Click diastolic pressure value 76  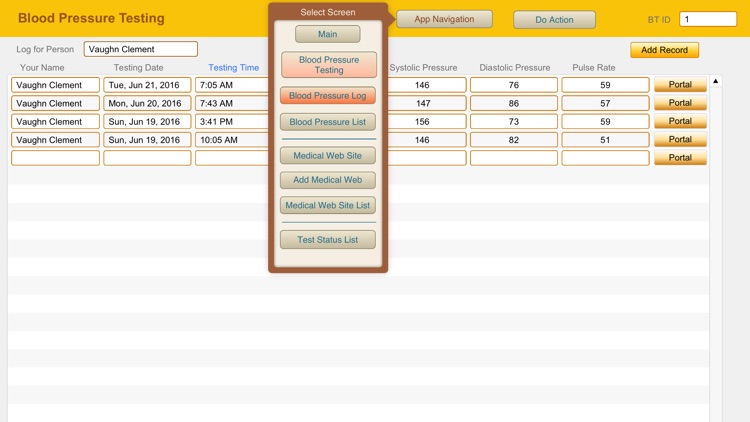pyautogui.click(x=514, y=85)
